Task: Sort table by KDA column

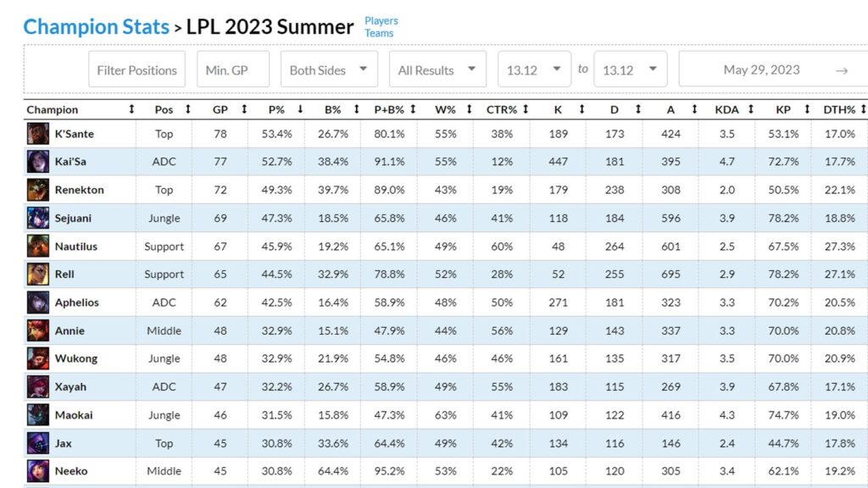Action: [726, 109]
